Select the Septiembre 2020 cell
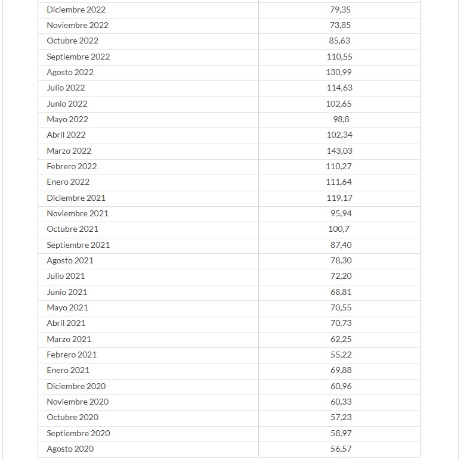476x460 pixels. (148, 434)
